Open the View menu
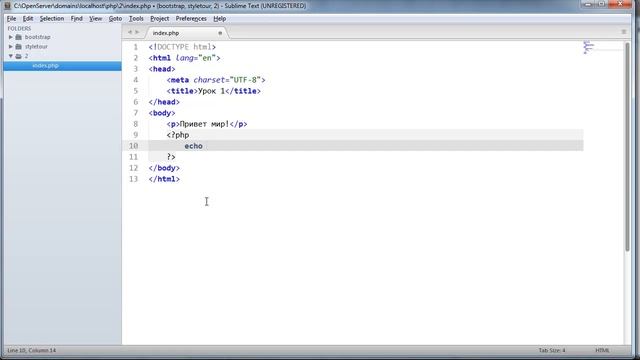Screen dimensions: 640x360 pos(96,19)
